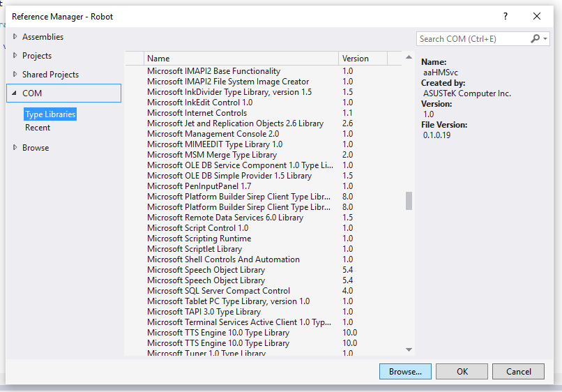The image size is (562, 392).
Task: Select Microsoft Jet and Replication Objects 2.6
Action: tap(264, 123)
